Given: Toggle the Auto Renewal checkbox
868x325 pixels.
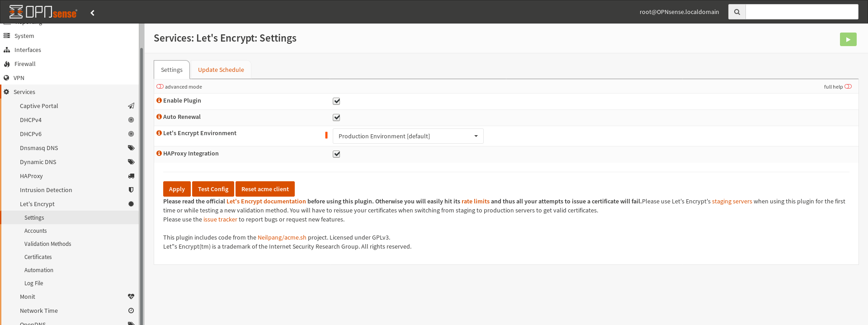Looking at the screenshot, I should tap(336, 118).
